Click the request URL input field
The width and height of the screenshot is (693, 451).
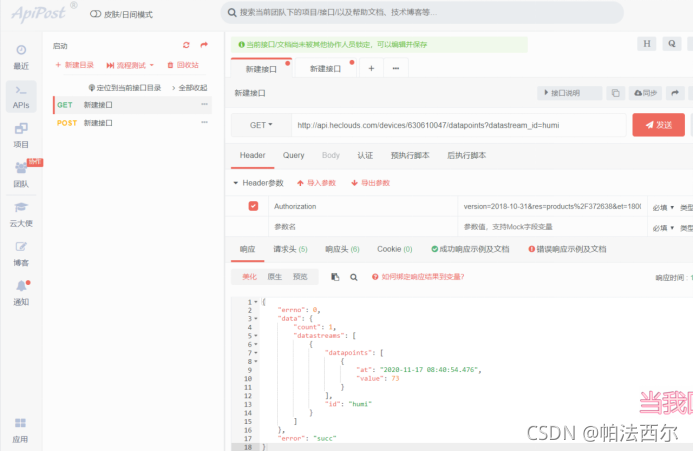(x=458, y=125)
